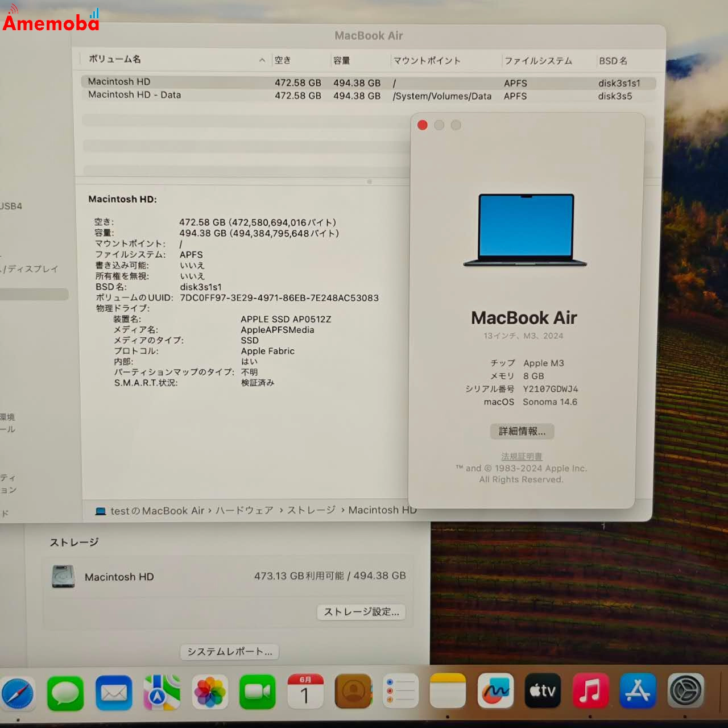Open Music from the Dock
Image resolution: width=728 pixels, height=728 pixels.
590,690
